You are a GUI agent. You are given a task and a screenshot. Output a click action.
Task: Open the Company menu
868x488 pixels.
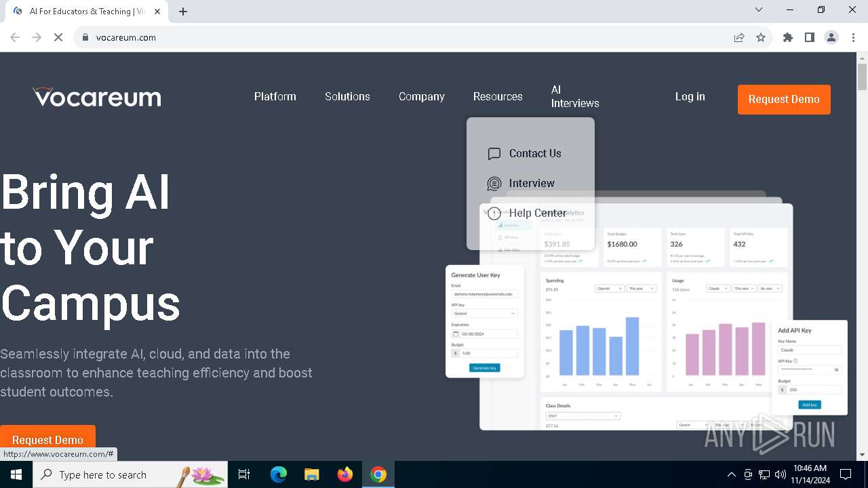click(422, 96)
